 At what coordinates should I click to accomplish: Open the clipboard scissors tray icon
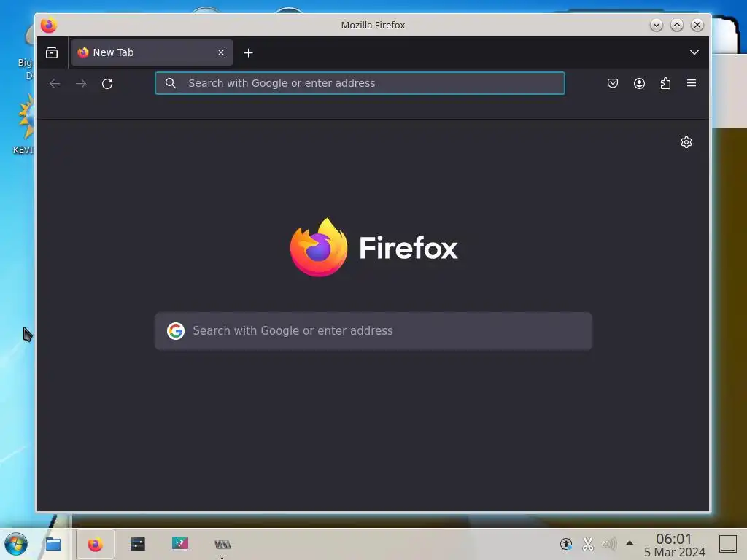pyautogui.click(x=588, y=544)
